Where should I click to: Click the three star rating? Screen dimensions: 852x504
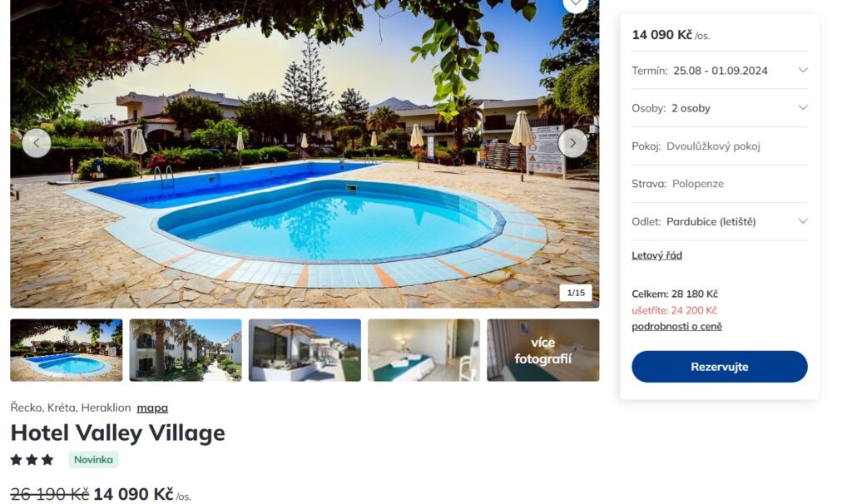[32, 460]
